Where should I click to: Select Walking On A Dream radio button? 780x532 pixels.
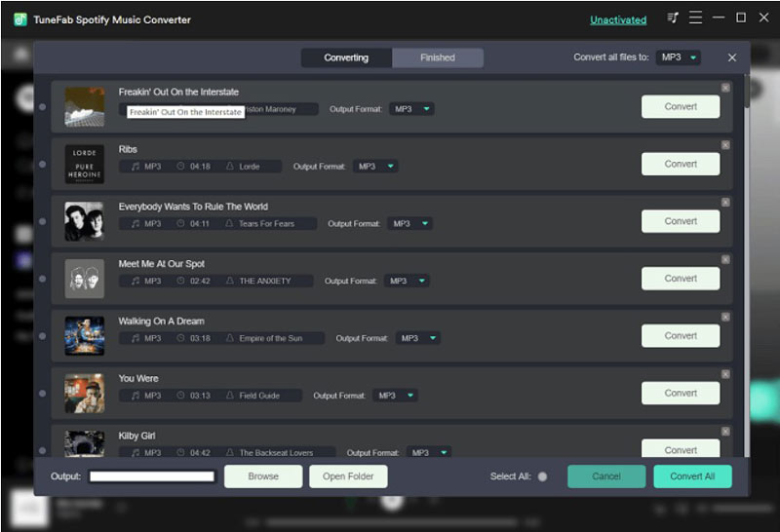point(42,336)
